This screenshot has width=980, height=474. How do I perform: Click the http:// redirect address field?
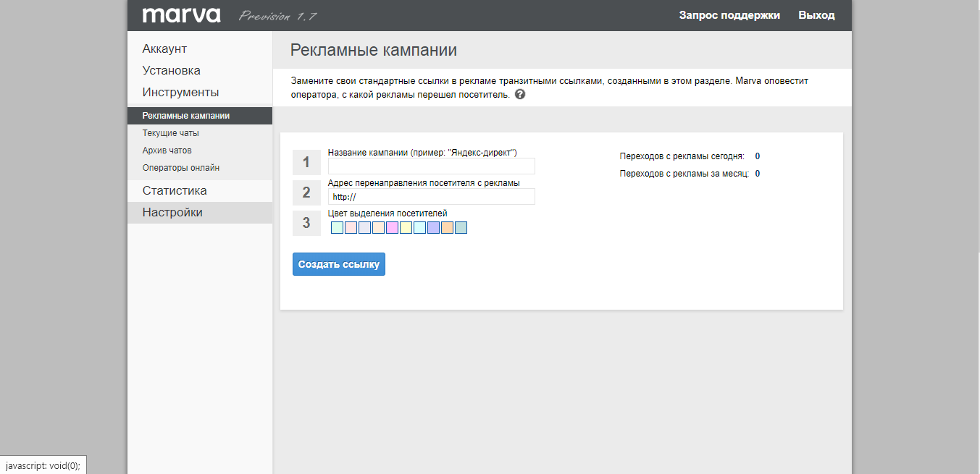[431, 196]
